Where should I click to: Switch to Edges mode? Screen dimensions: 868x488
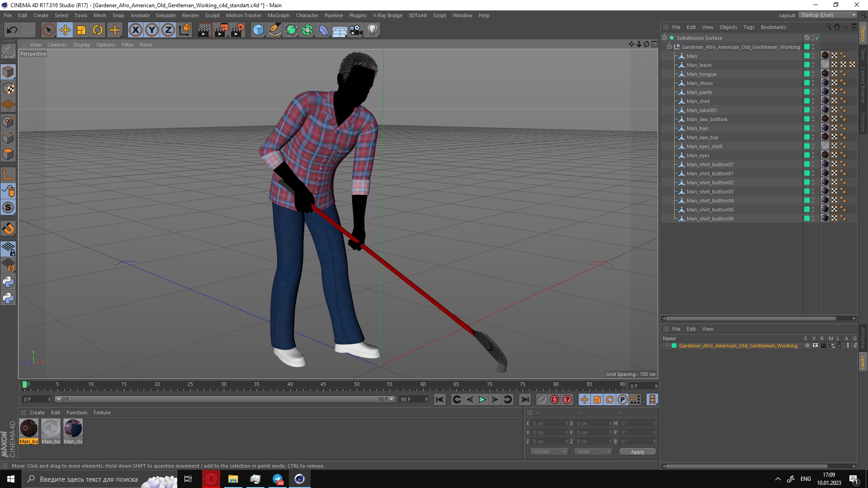pos(8,138)
